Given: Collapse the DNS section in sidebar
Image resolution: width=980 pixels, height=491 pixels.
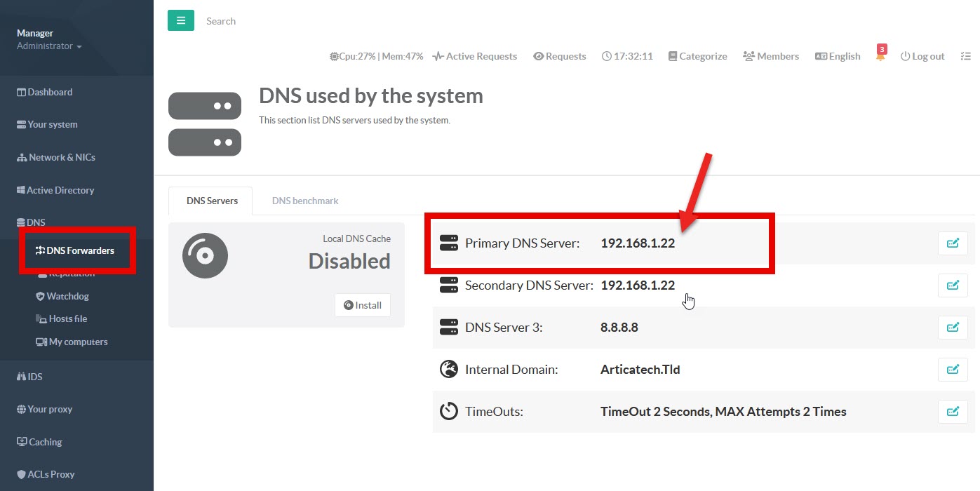Looking at the screenshot, I should [x=31, y=222].
